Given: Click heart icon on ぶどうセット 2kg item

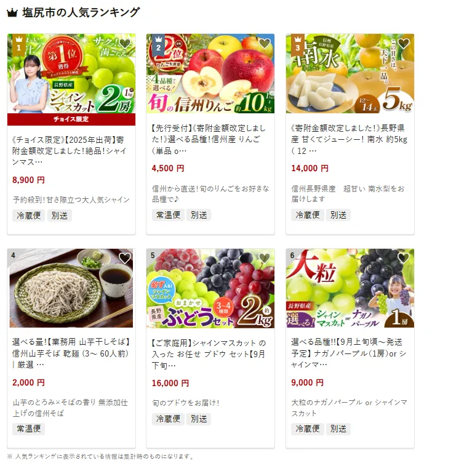Looking at the screenshot, I should coord(264,258).
